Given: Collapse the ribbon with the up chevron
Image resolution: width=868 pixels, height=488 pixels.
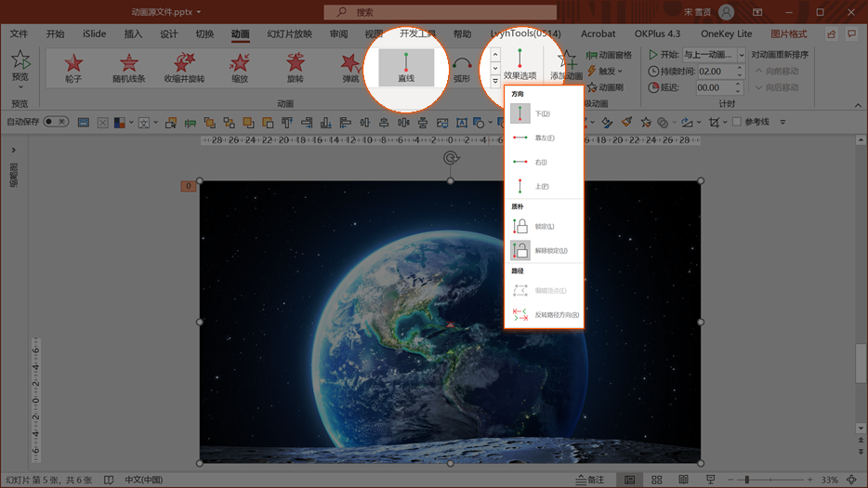Looking at the screenshot, I should [x=858, y=105].
